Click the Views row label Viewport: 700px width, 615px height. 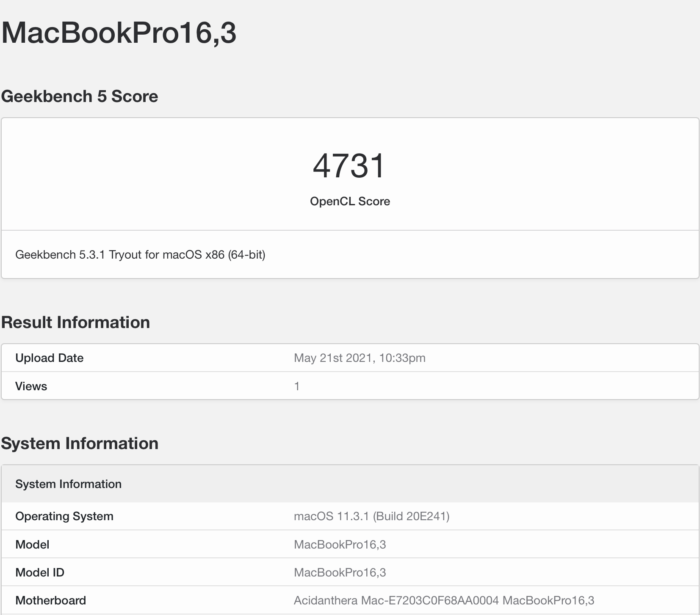pyautogui.click(x=31, y=386)
